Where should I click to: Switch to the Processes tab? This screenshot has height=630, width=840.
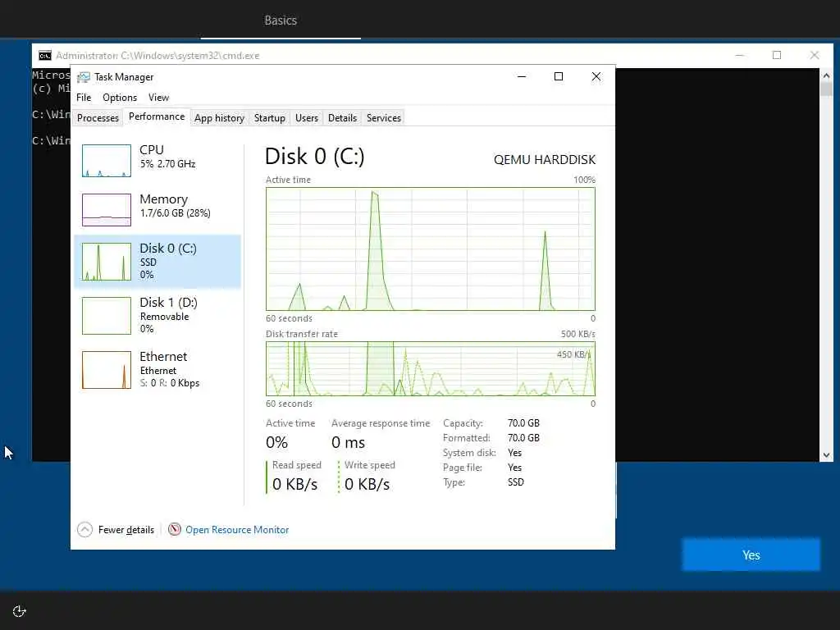98,118
